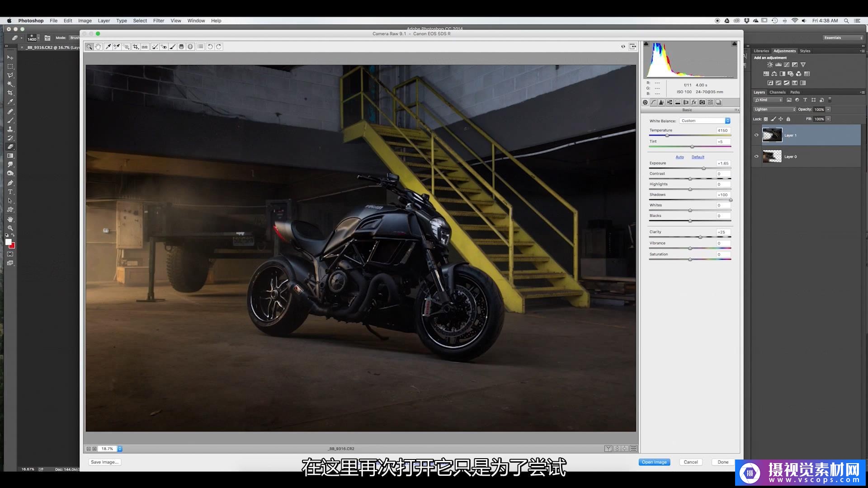The width and height of the screenshot is (868, 488).
Task: Click the Auto link above Exposure
Action: pos(679,157)
